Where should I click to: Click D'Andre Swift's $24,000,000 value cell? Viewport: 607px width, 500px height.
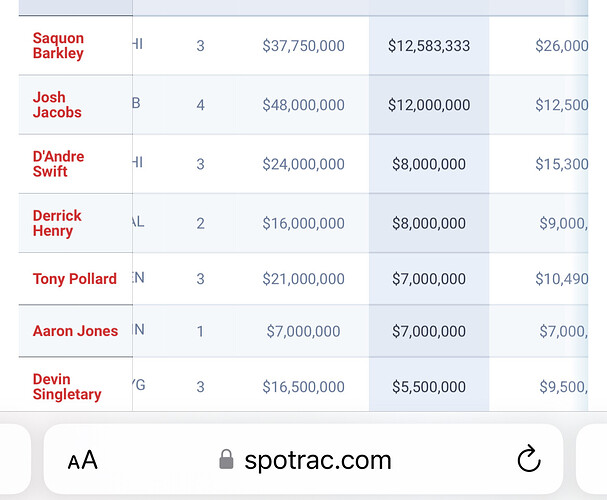coord(303,164)
